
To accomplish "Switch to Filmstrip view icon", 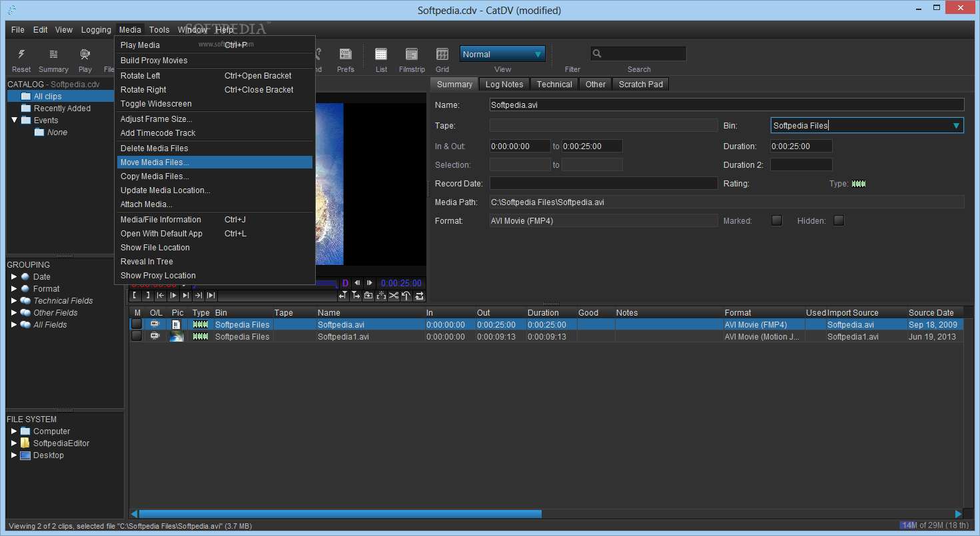I will 412,55.
